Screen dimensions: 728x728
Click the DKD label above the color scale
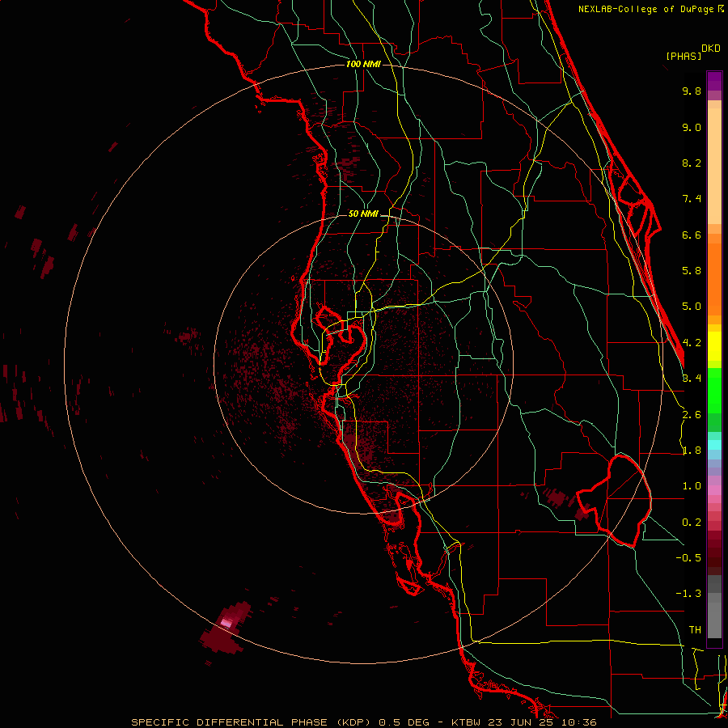pyautogui.click(x=711, y=49)
